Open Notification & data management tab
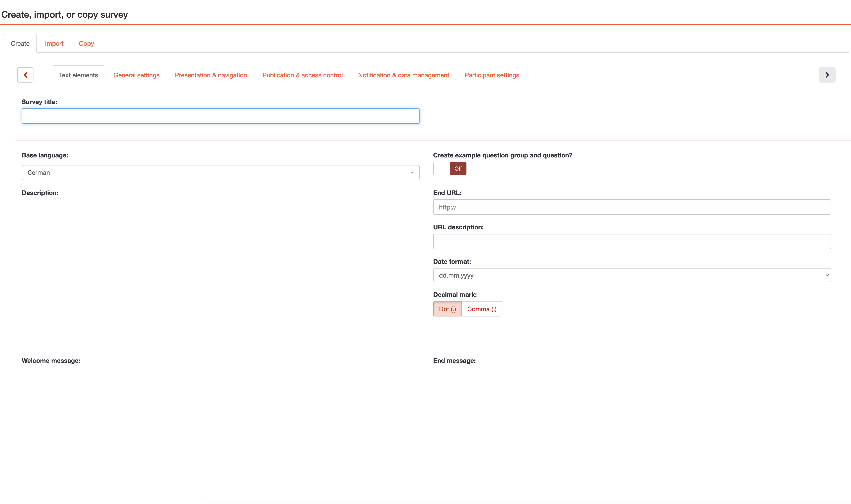851x504 pixels. (403, 75)
